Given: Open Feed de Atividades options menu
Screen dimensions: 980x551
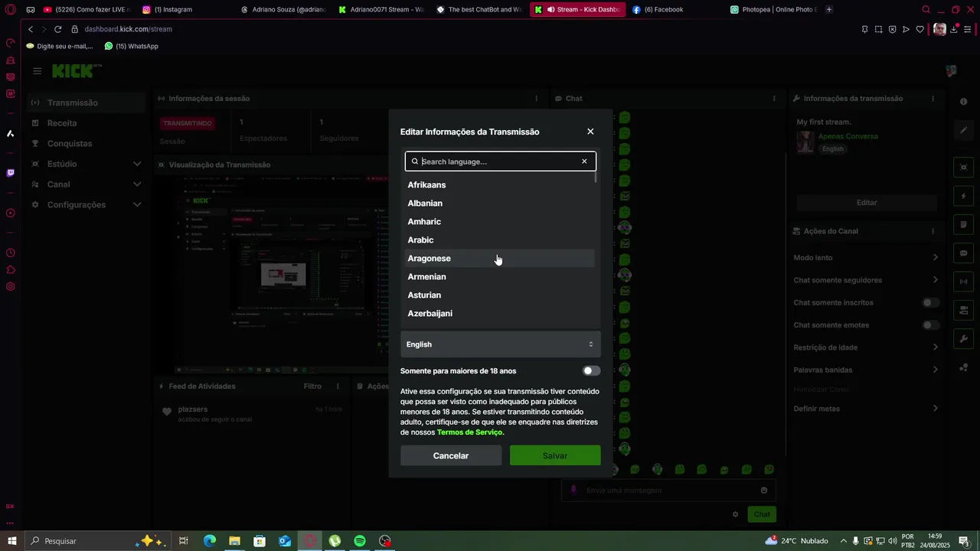Looking at the screenshot, I should pyautogui.click(x=338, y=386).
